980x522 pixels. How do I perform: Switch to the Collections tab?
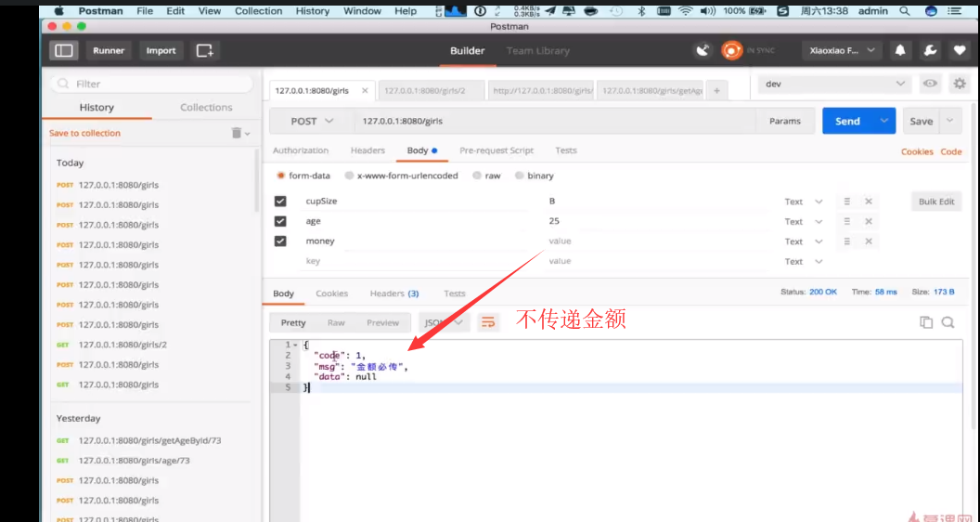tap(206, 108)
